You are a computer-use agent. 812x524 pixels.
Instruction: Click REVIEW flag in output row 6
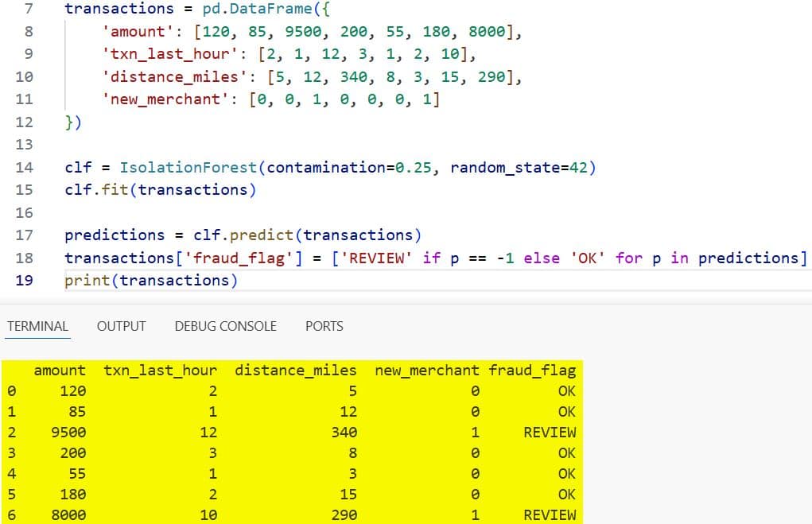[550, 515]
